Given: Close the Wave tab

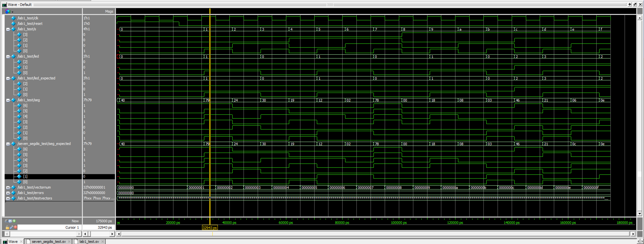Looking at the screenshot, I should (x=21, y=241).
